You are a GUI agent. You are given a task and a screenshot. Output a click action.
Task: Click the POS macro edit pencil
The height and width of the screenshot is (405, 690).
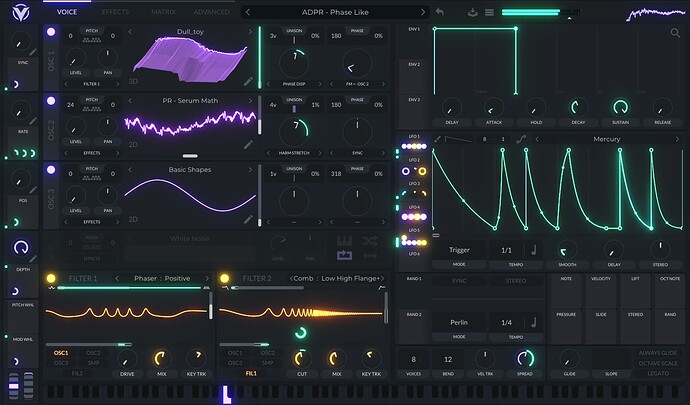coord(33,190)
